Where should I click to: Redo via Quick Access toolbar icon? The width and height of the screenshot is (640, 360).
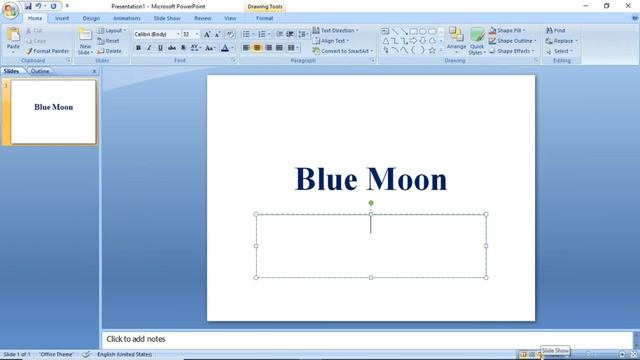point(53,6)
